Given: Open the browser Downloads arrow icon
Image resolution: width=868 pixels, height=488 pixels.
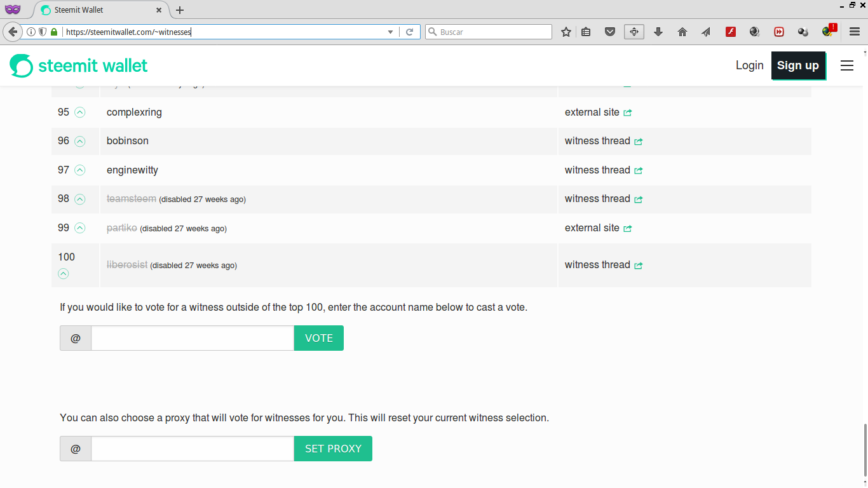Looking at the screenshot, I should click(x=658, y=32).
